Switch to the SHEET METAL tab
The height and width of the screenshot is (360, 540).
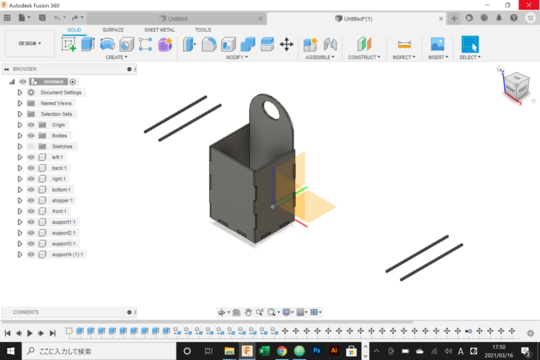coord(159,30)
